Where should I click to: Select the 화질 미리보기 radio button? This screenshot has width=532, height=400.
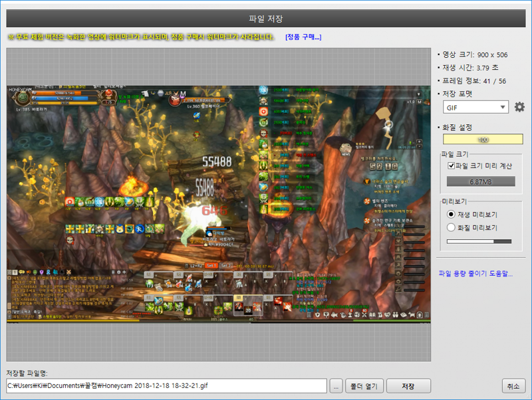[x=451, y=227]
